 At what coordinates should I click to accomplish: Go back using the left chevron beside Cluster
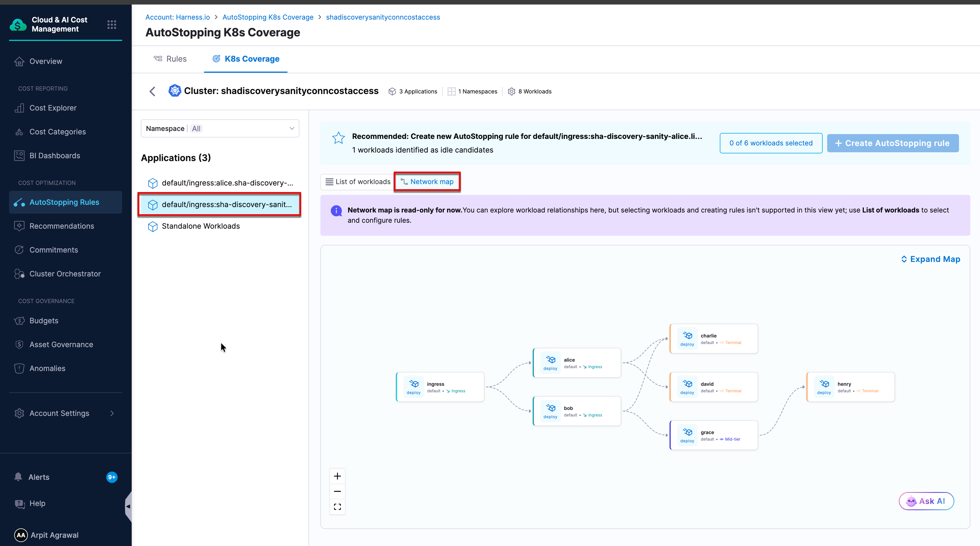tap(153, 91)
